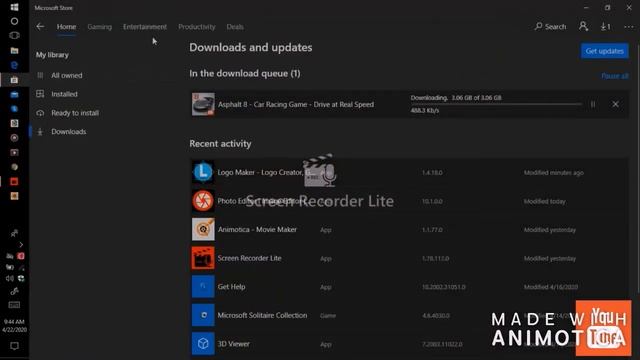The width and height of the screenshot is (640, 360).
Task: Click Logo Maker's Modified minutes ago text
Action: 553,173
